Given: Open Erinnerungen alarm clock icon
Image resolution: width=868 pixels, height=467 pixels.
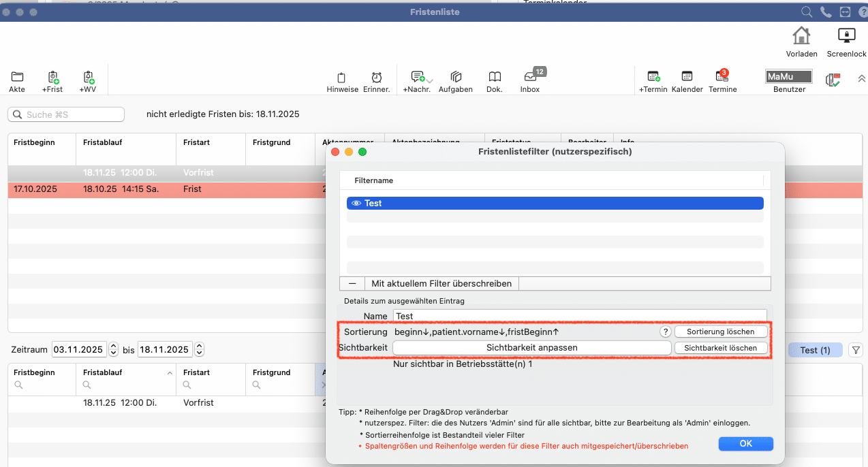Looking at the screenshot, I should click(376, 77).
